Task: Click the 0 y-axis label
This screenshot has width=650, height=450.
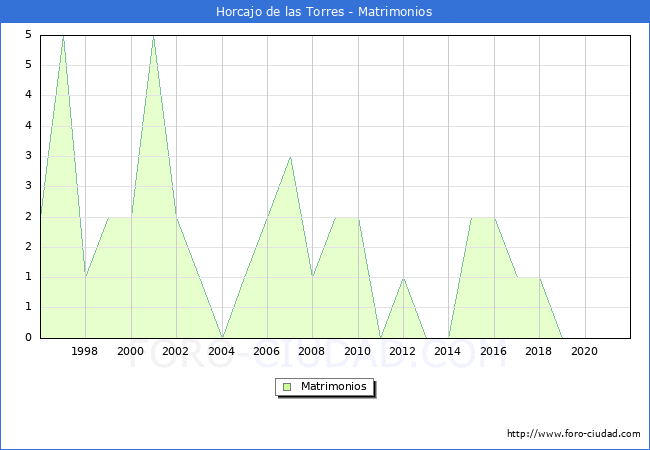Action: click(x=28, y=337)
